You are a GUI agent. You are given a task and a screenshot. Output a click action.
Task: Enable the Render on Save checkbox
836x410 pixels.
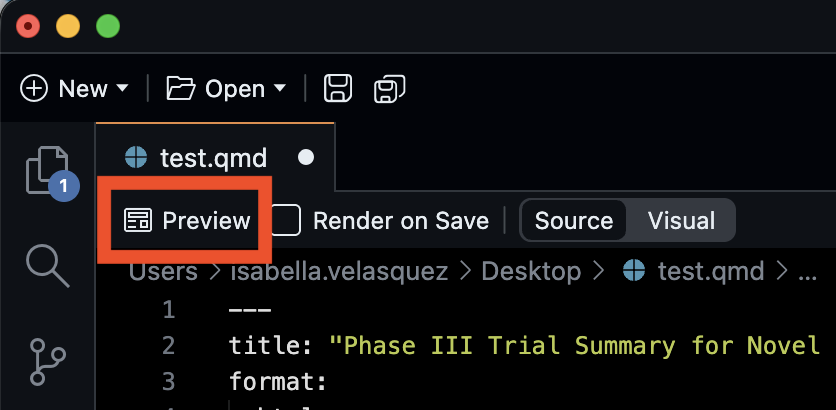pyautogui.click(x=287, y=221)
